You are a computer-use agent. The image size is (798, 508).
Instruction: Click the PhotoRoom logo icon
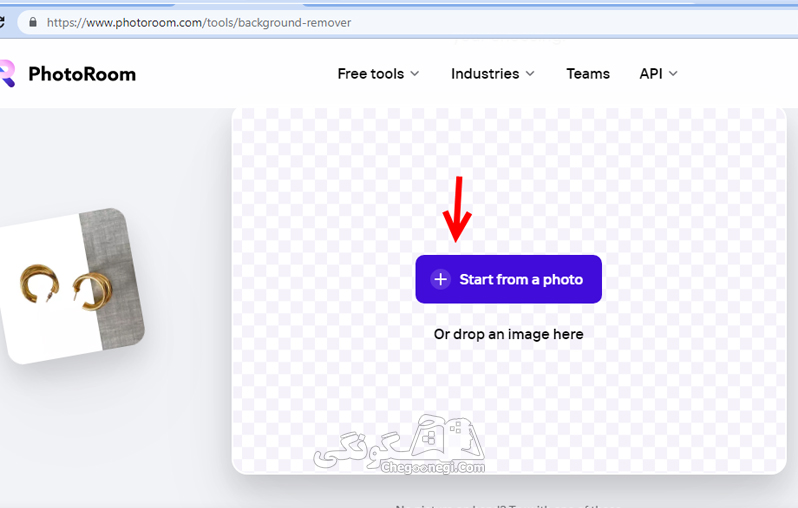[x=7, y=74]
